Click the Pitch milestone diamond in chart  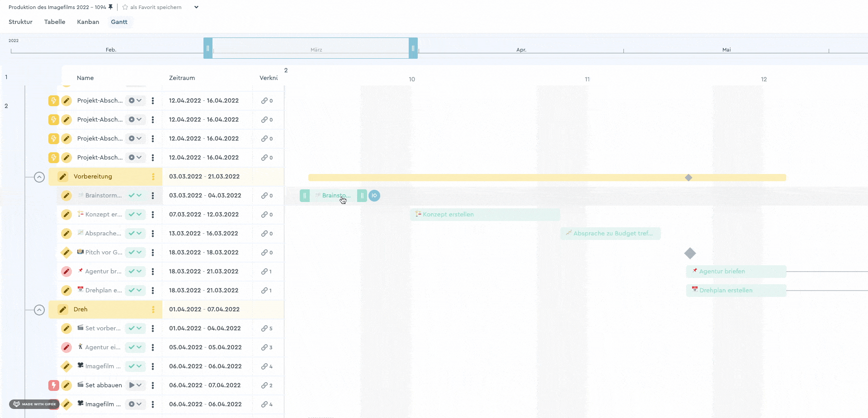point(690,253)
